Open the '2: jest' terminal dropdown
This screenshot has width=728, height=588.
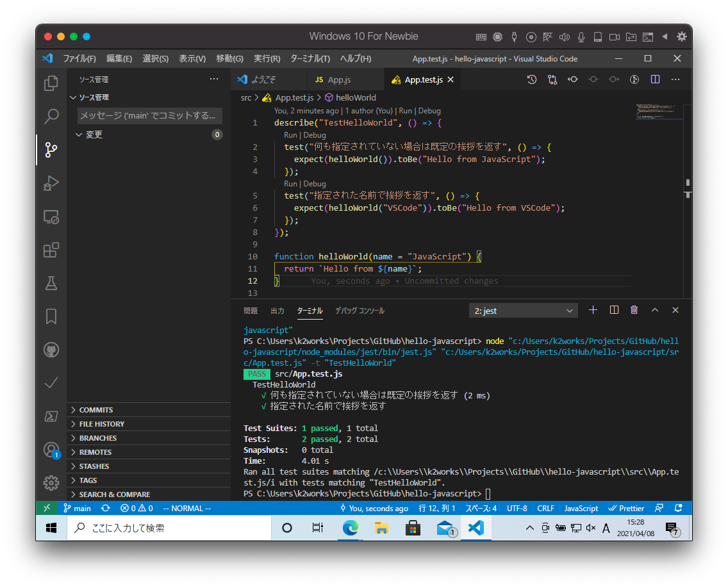click(523, 311)
